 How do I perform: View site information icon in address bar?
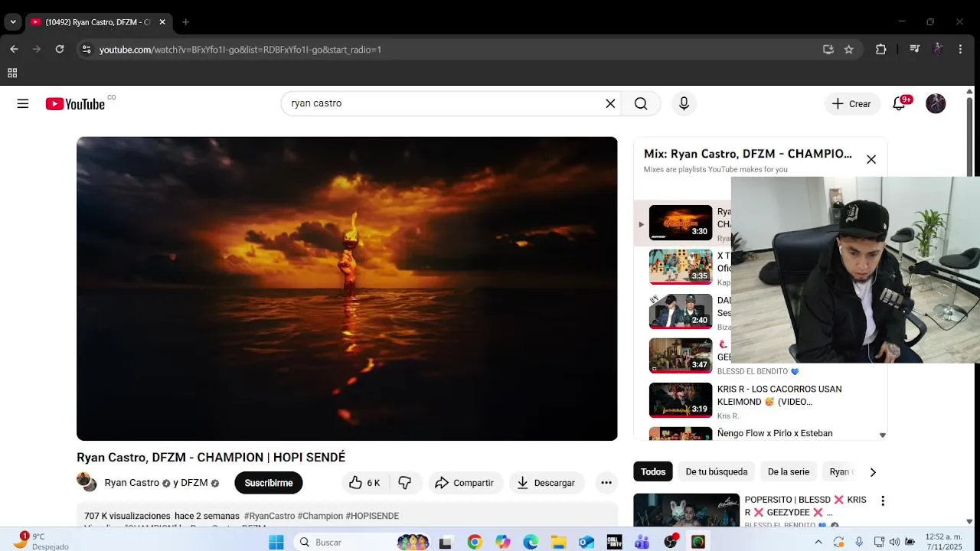(x=86, y=49)
